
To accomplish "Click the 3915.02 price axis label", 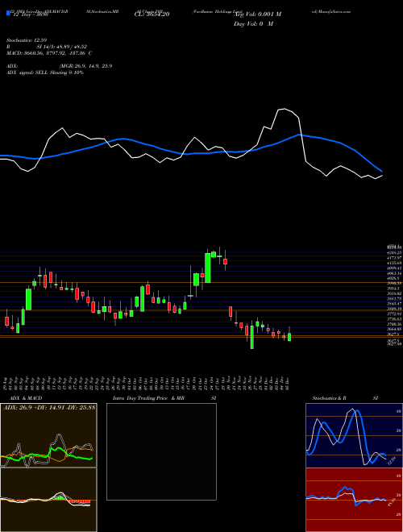I will click(x=394, y=293).
